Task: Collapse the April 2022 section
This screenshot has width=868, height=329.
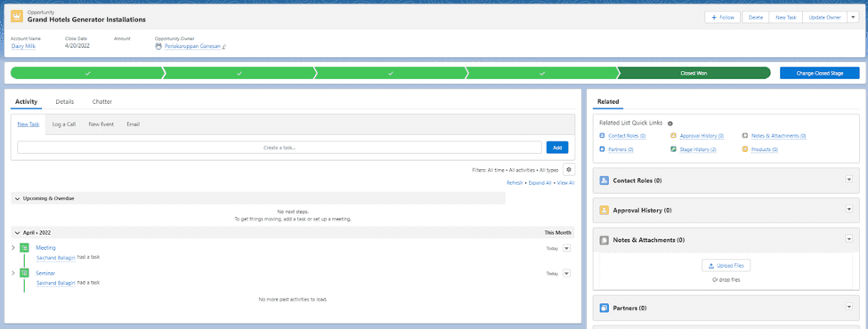Action: (x=17, y=233)
